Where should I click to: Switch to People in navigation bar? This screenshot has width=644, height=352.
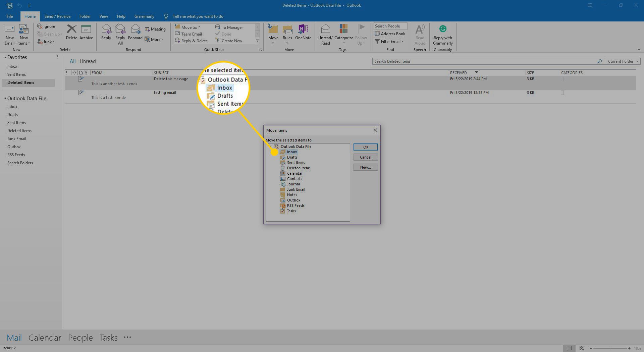pyautogui.click(x=80, y=338)
